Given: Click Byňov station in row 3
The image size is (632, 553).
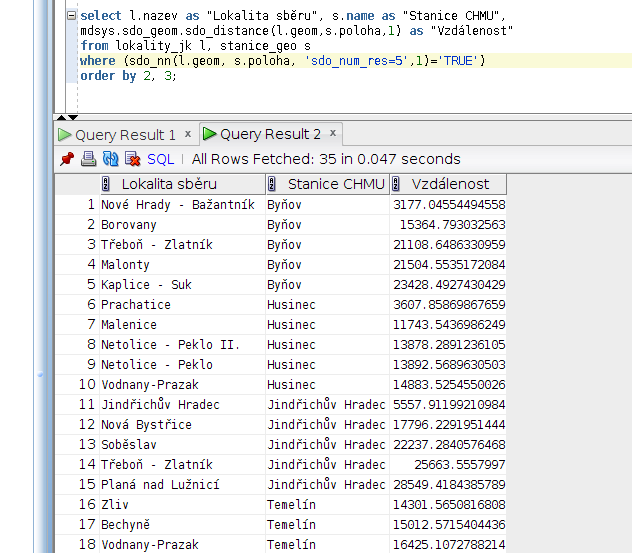Looking at the screenshot, I should pos(327,245).
